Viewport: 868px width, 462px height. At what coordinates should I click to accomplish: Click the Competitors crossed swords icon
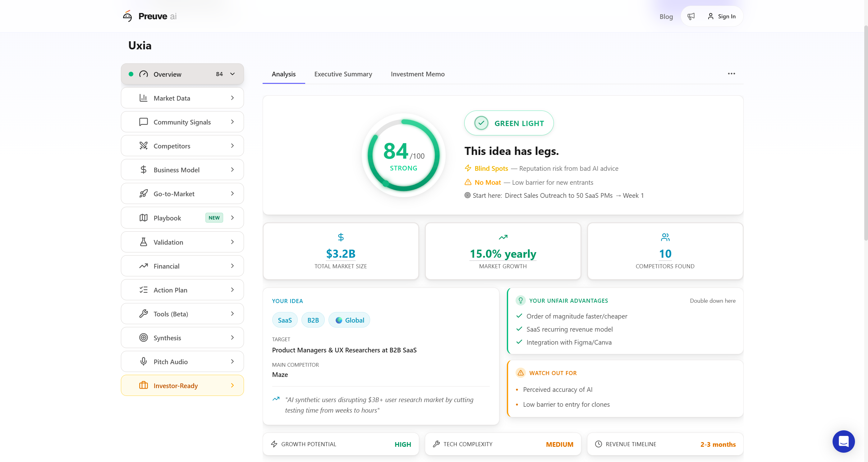coord(144,146)
